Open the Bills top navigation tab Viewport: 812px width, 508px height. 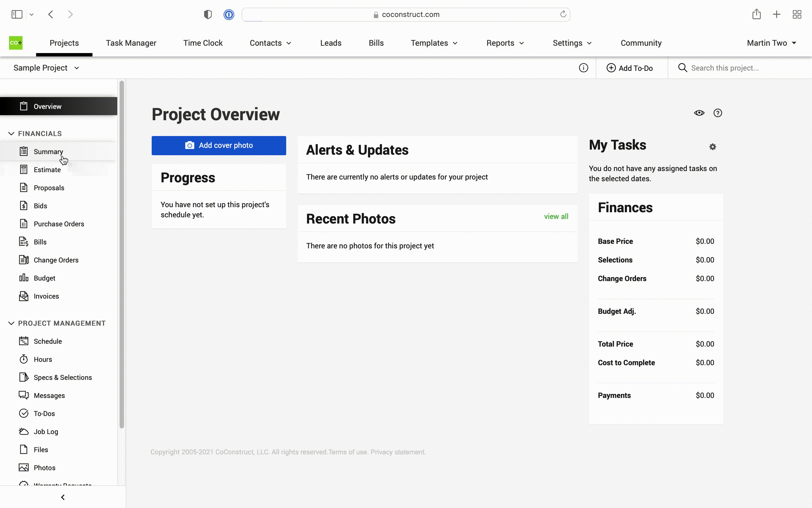point(376,43)
